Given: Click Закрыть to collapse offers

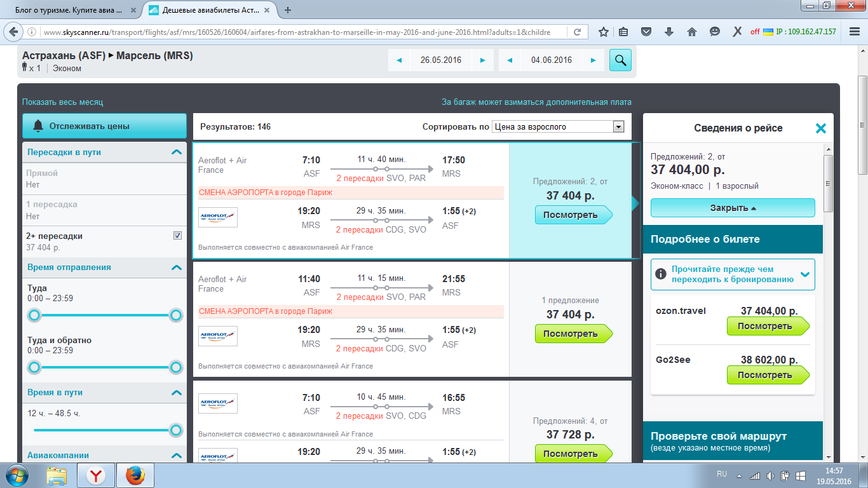Looking at the screenshot, I should pos(733,208).
